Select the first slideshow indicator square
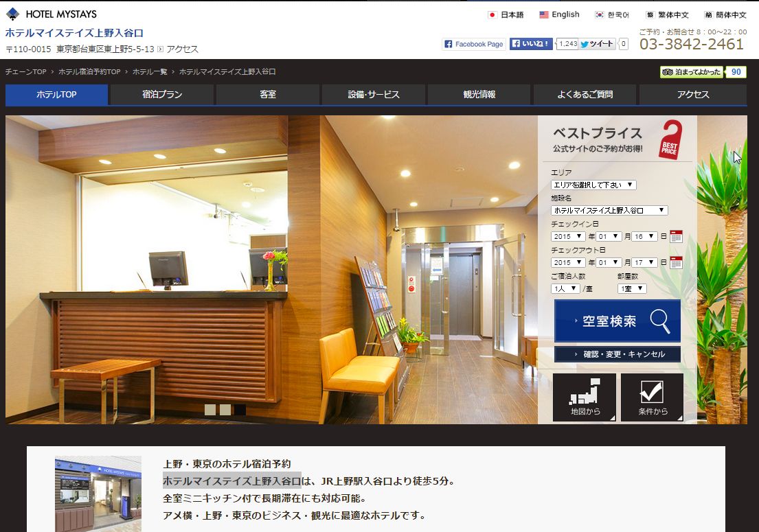The width and height of the screenshot is (759, 532). [210, 410]
